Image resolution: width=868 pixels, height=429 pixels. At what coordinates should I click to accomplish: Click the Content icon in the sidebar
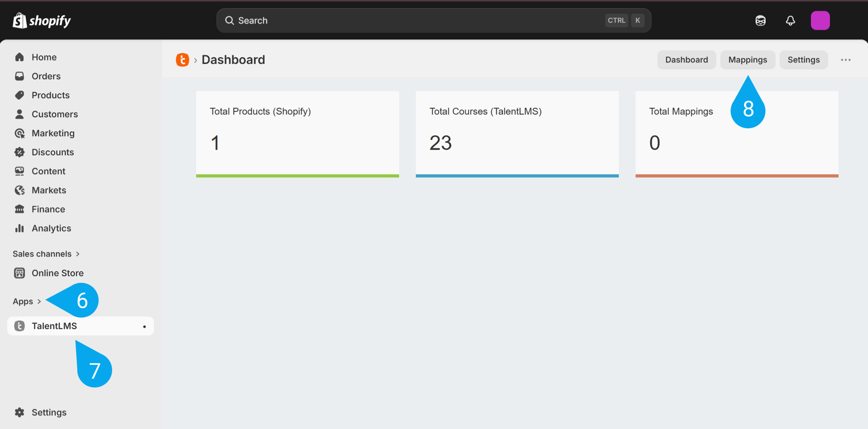point(19,171)
